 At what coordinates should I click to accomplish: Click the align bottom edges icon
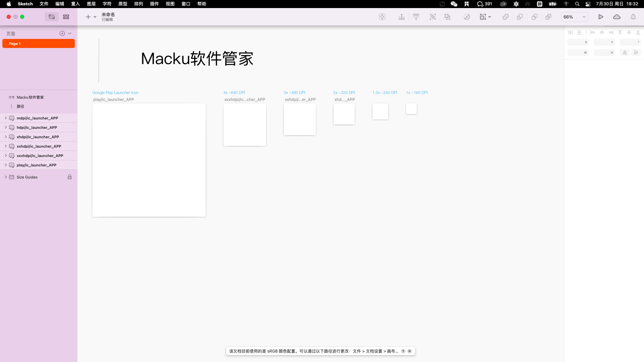coord(638,33)
